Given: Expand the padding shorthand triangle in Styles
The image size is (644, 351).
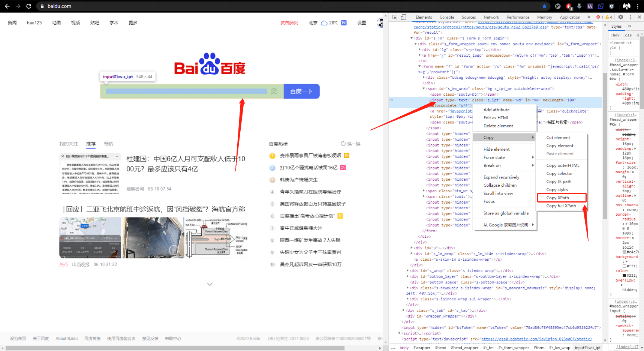Looking at the screenshot, I should click(635, 149).
